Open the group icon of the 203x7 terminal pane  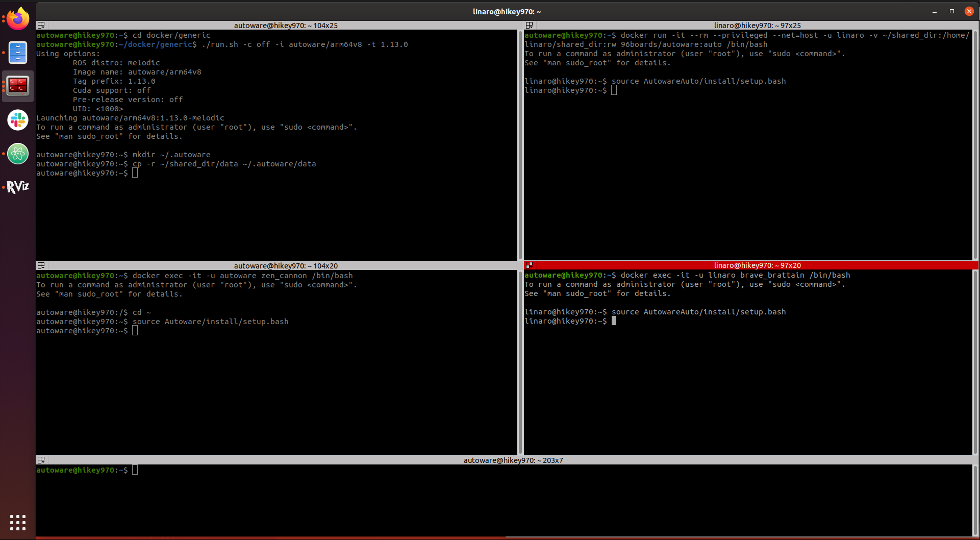tap(41, 460)
